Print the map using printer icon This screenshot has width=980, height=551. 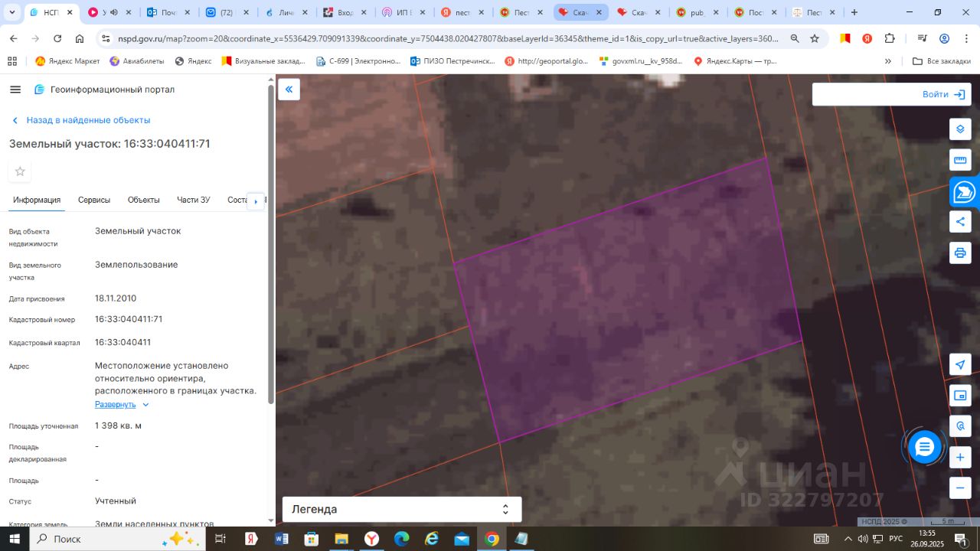pos(960,253)
